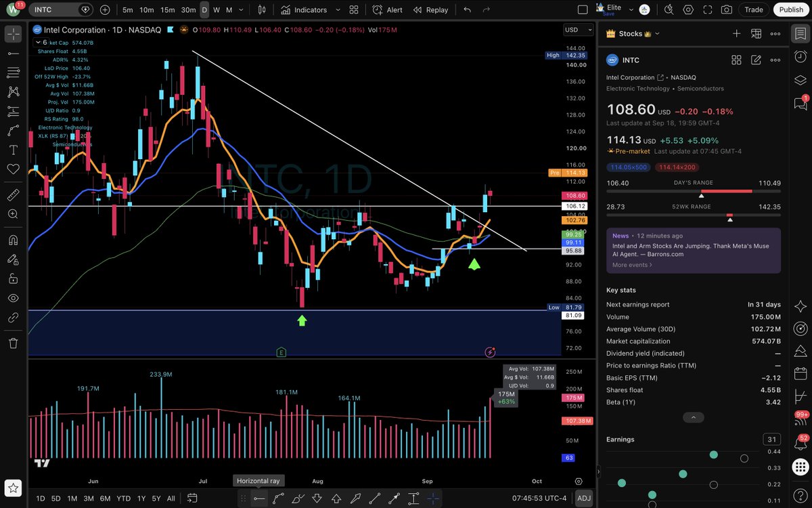Select the Horizontal ray tool in favorites bar
812x508 pixels.
pos(259,499)
